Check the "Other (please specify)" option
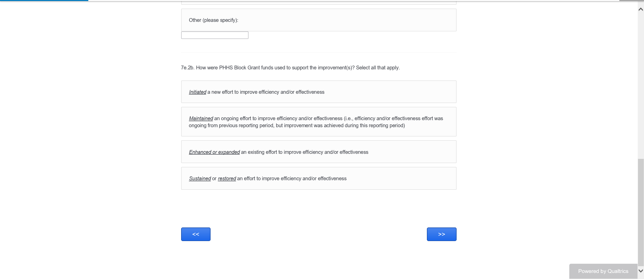 click(x=318, y=20)
